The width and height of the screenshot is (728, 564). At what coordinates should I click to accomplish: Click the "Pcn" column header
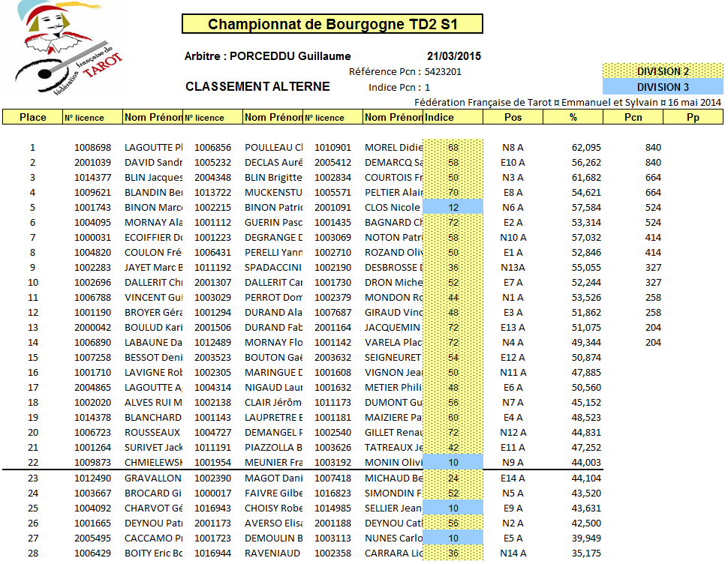tap(633, 117)
